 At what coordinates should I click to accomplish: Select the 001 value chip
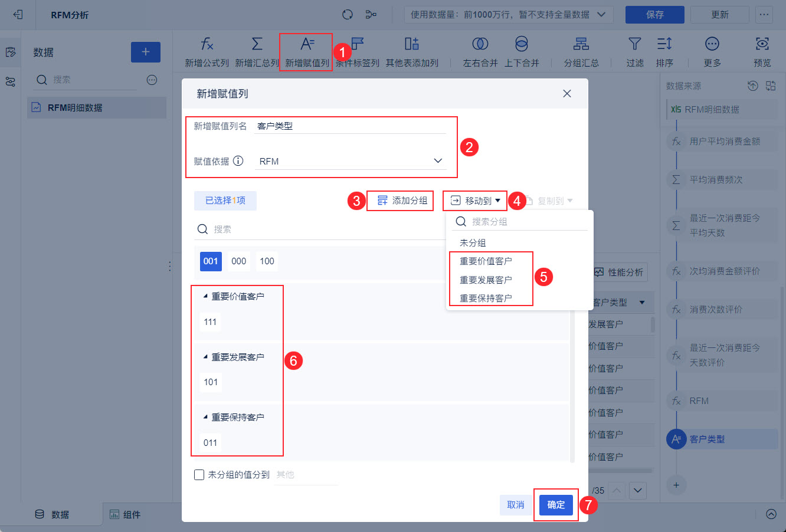point(211,261)
